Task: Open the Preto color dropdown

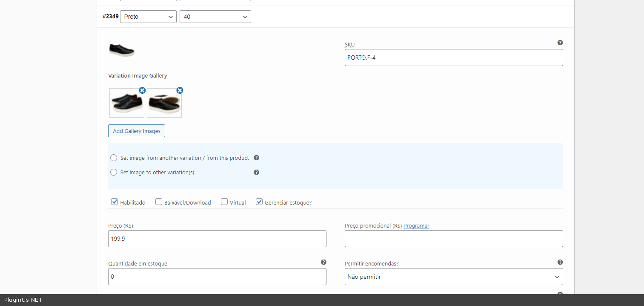Action: (148, 17)
